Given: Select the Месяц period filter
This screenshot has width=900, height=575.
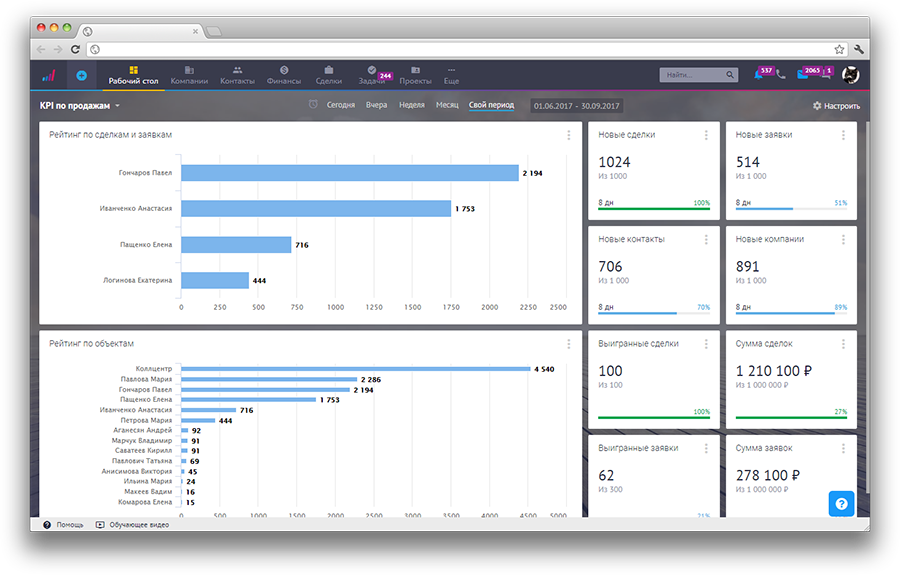Looking at the screenshot, I should pos(447,105).
